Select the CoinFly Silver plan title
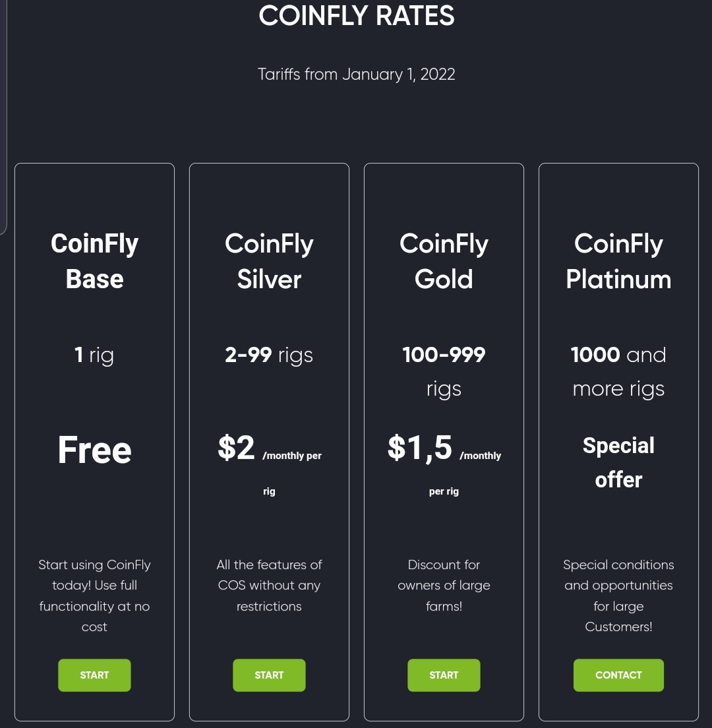 click(269, 261)
